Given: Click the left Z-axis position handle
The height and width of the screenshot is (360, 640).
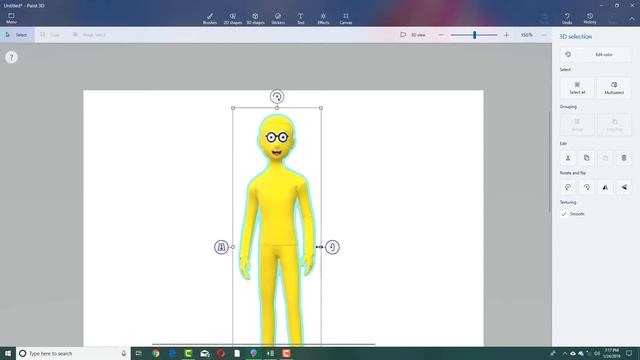Looking at the screenshot, I should coord(221,247).
